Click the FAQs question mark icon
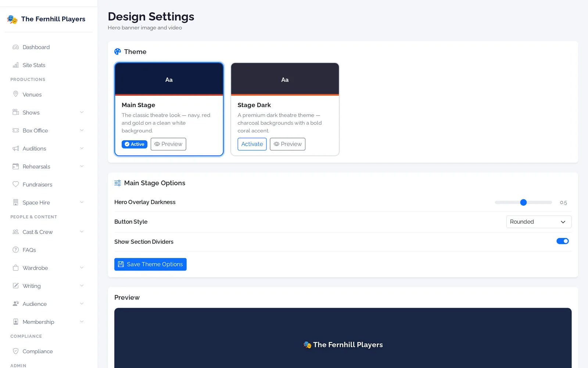The height and width of the screenshot is (368, 588). point(16,250)
